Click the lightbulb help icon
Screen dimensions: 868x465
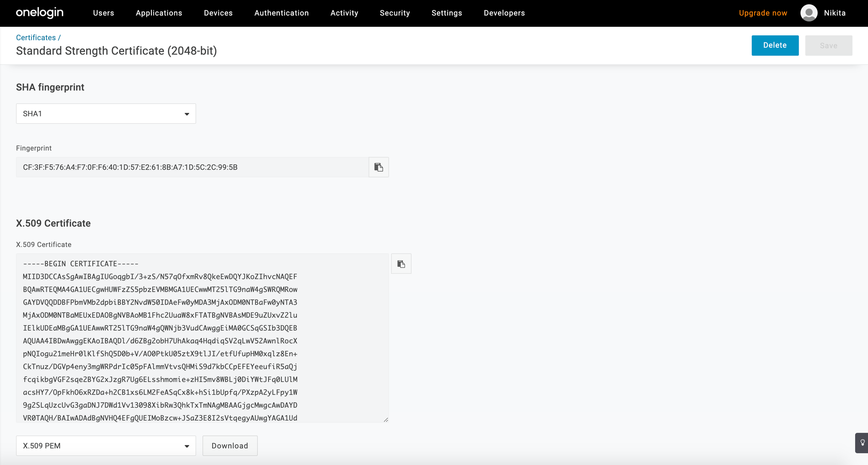pos(862,443)
